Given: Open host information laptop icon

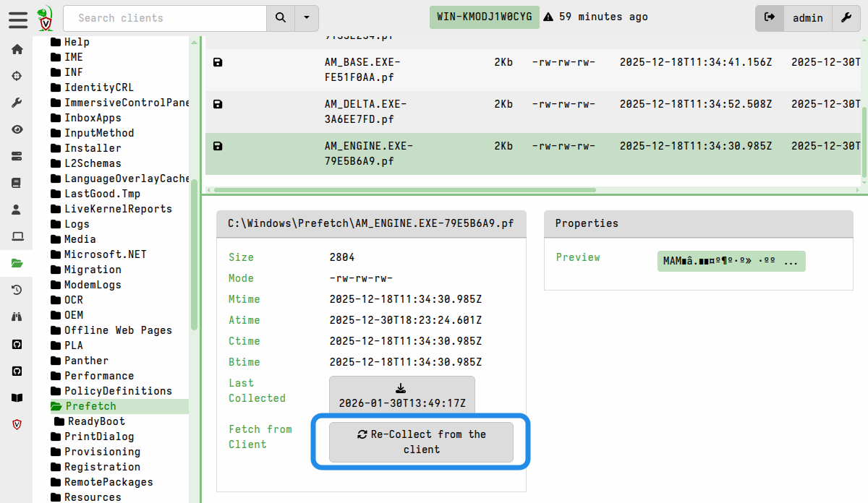Looking at the screenshot, I should 17,236.
